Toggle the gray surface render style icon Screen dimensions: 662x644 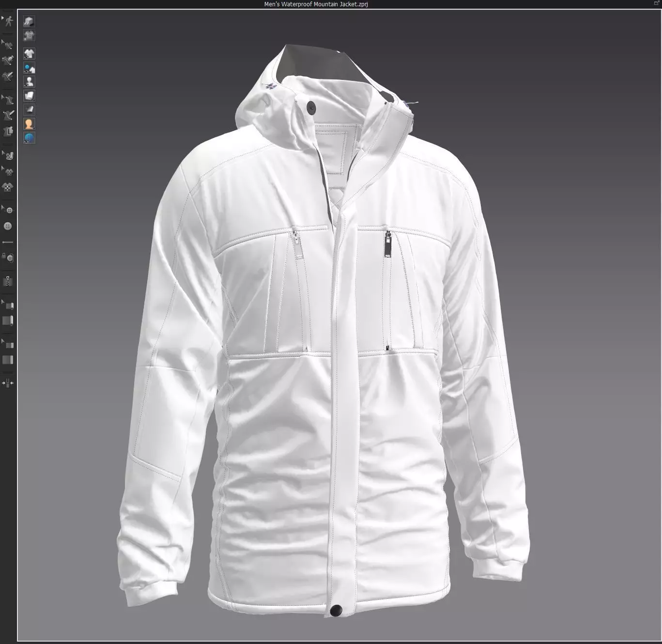pyautogui.click(x=29, y=109)
